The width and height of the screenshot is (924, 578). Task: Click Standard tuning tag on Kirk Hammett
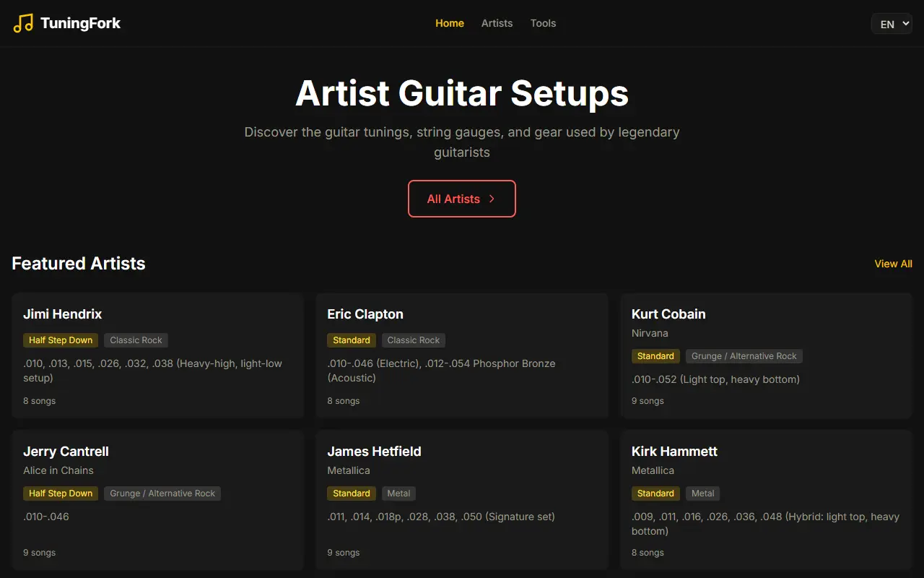(x=655, y=493)
